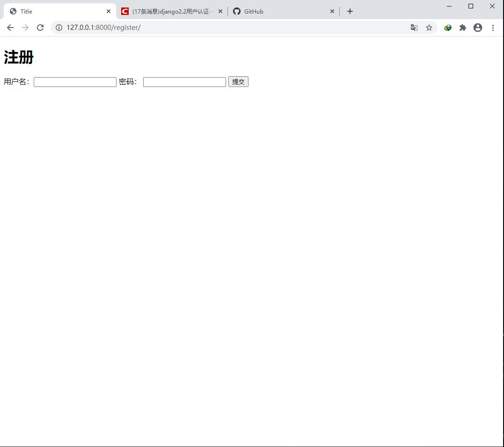Focus the 用户名 input field
This screenshot has width=504, height=447.
[x=75, y=82]
